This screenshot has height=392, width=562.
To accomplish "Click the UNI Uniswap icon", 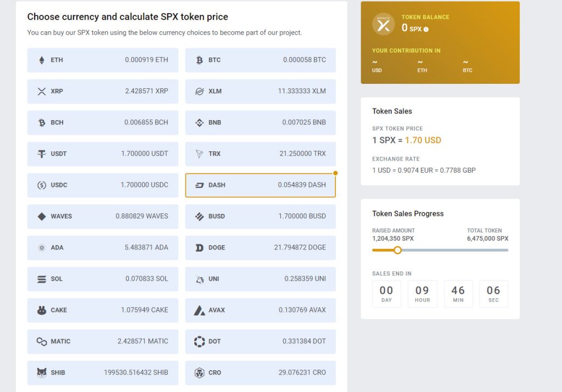I will tap(201, 279).
